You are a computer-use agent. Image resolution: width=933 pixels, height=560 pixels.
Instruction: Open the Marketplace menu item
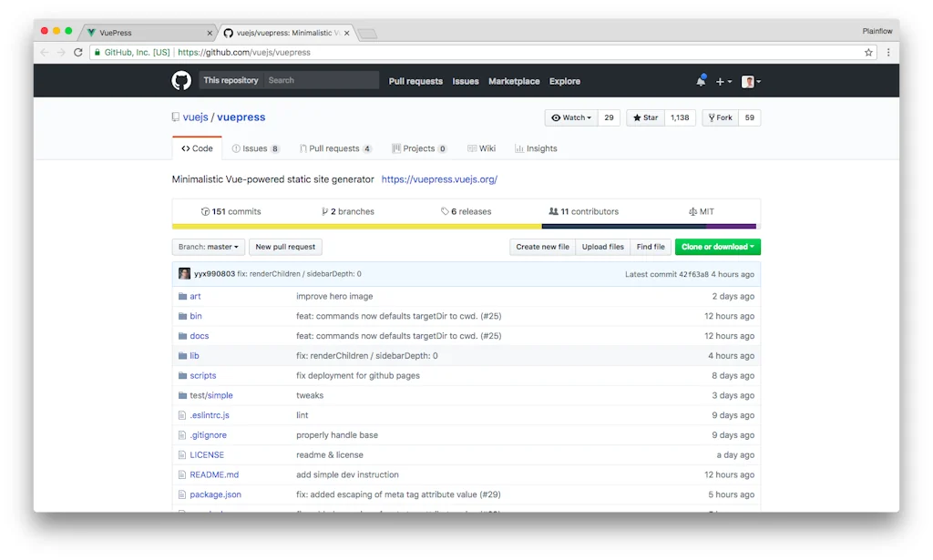click(514, 81)
